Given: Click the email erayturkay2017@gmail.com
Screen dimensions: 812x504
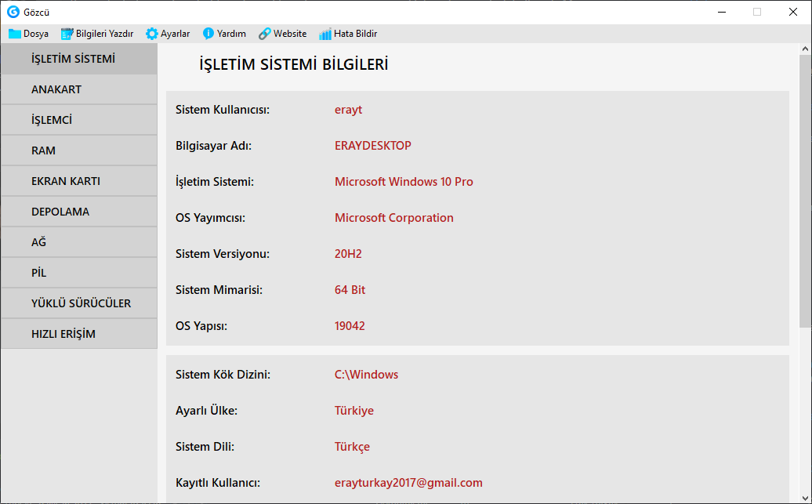Looking at the screenshot, I should click(408, 483).
